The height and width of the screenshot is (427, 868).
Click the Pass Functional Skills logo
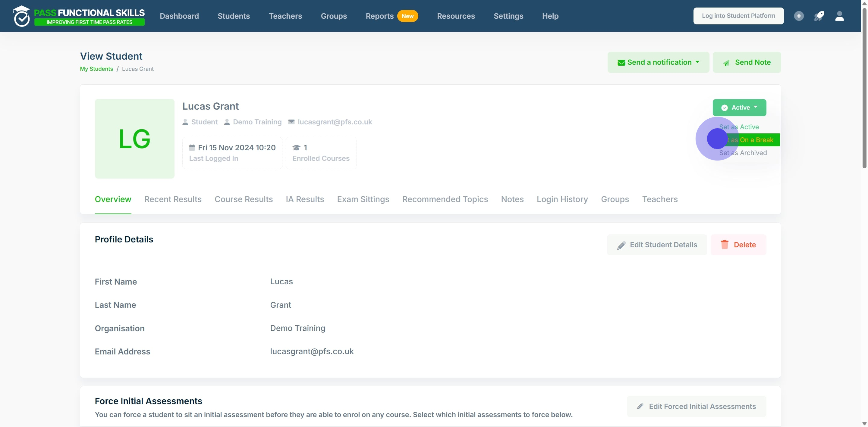pos(79,16)
